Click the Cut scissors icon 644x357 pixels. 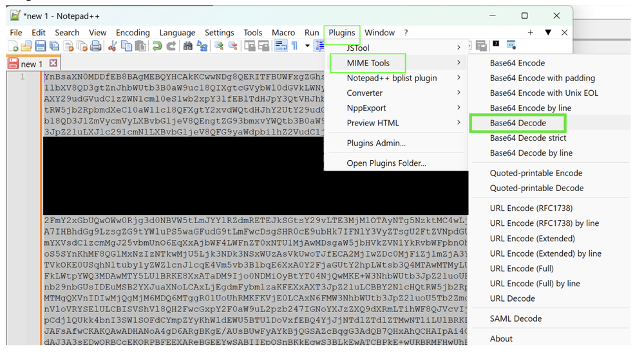pos(112,46)
